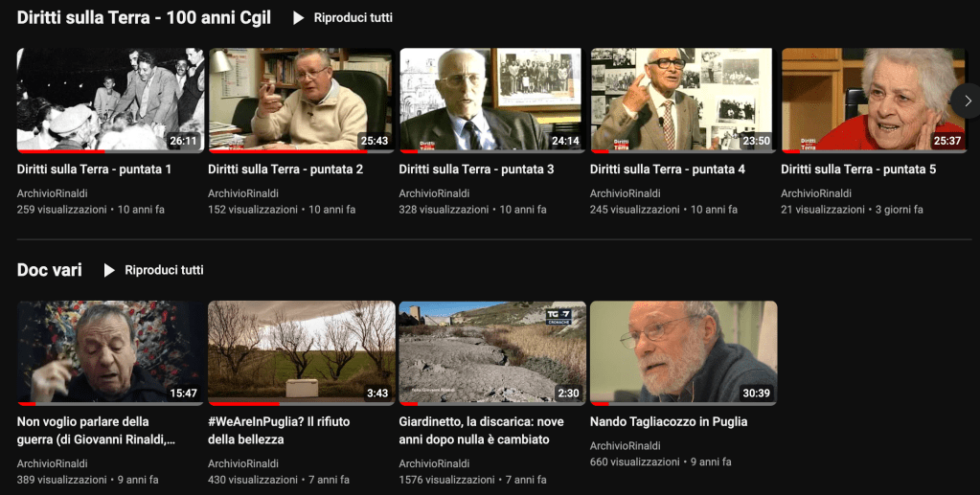Play video thumbnail for puntata 4
This screenshot has width=980, height=495.
(683, 101)
